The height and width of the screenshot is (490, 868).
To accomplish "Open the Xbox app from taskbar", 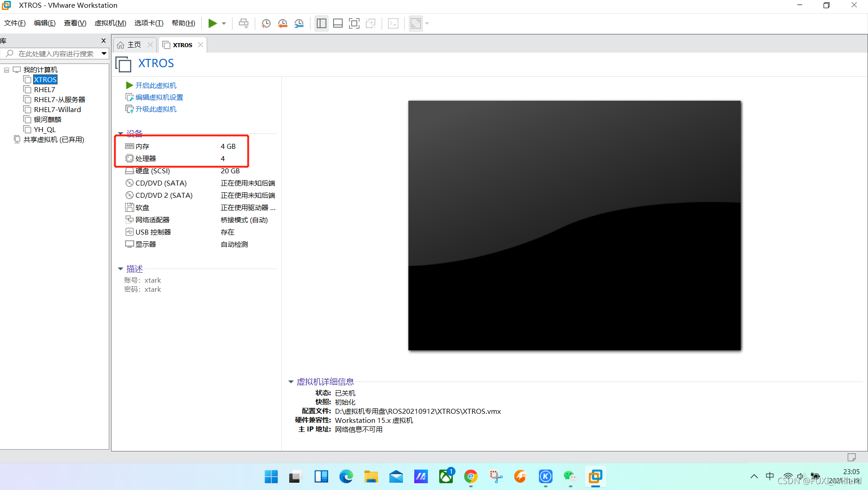I will pos(446,476).
